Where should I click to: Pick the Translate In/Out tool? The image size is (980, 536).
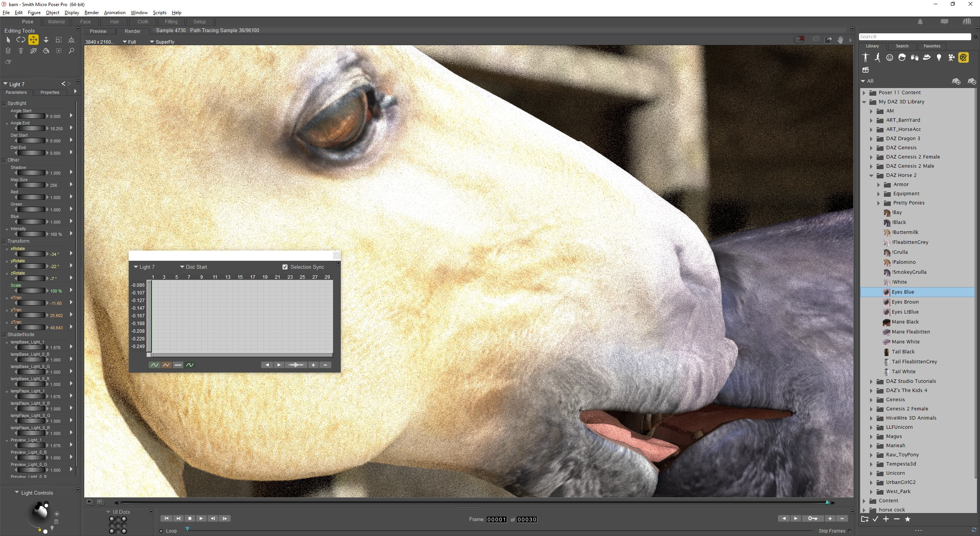click(46, 40)
